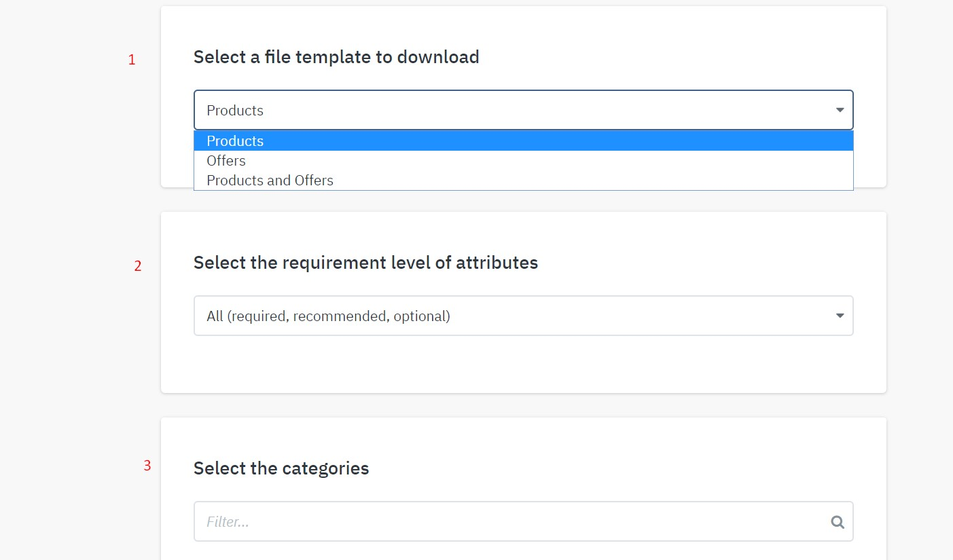Click the 'Select the categories' heading
The height and width of the screenshot is (560, 953).
(x=281, y=468)
